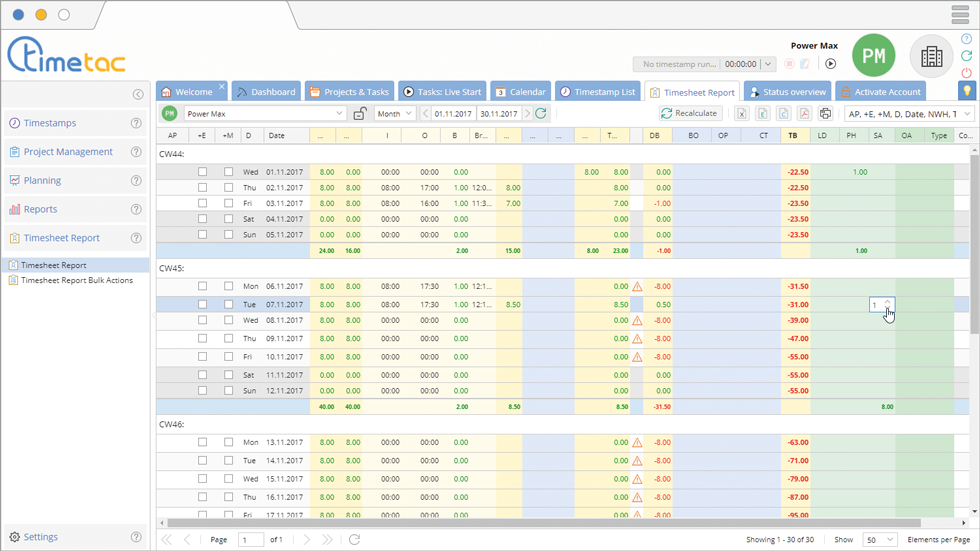The image size is (980, 551).
Task: Start timer with the play button
Action: pyautogui.click(x=830, y=64)
